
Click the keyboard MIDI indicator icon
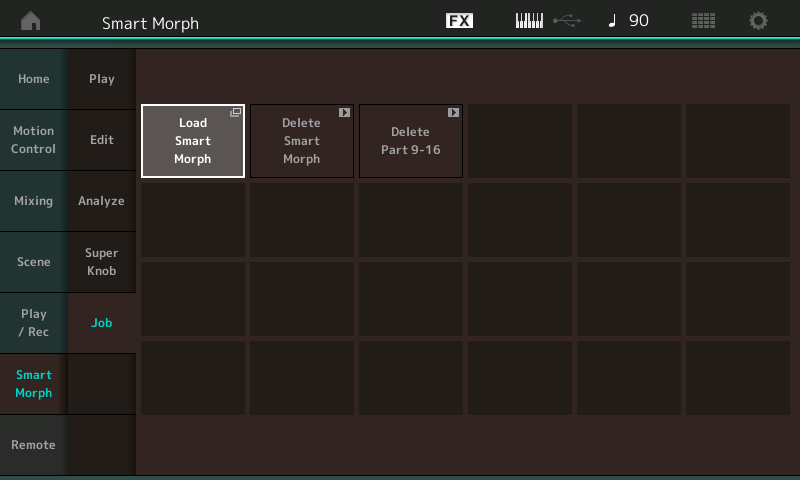pos(529,21)
